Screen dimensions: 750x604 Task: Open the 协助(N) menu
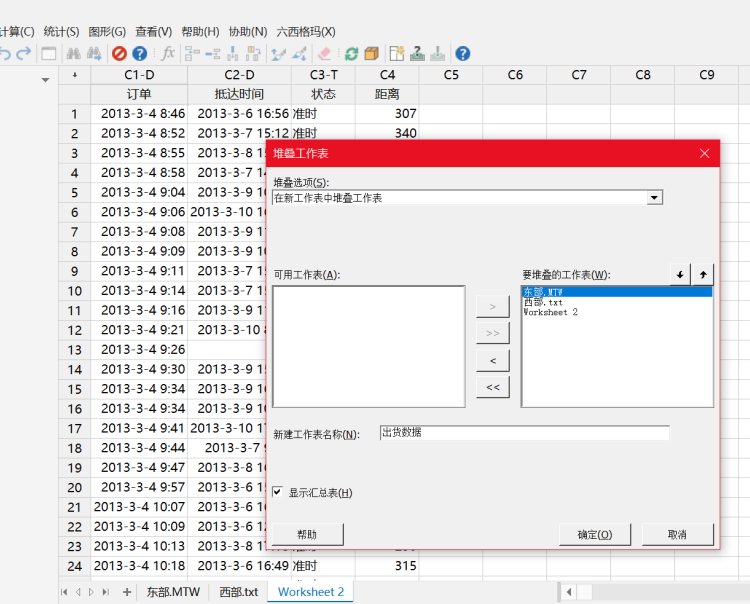248,32
